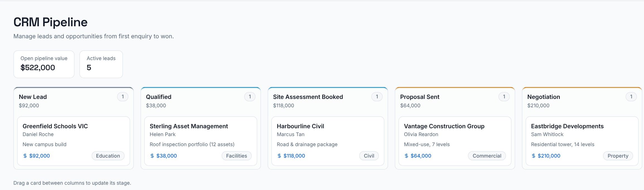Viewport: 644px width, 190px height.
Task: Click the Education tag badge
Action: 108,156
